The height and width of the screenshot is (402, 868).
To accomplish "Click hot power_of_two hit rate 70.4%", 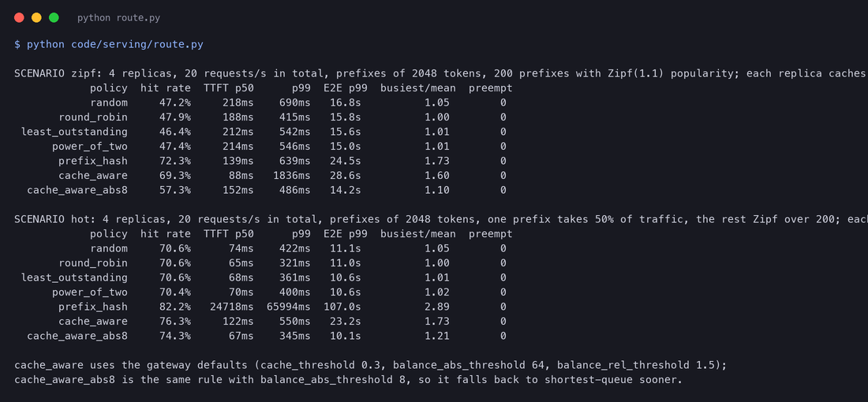I will coord(175,292).
